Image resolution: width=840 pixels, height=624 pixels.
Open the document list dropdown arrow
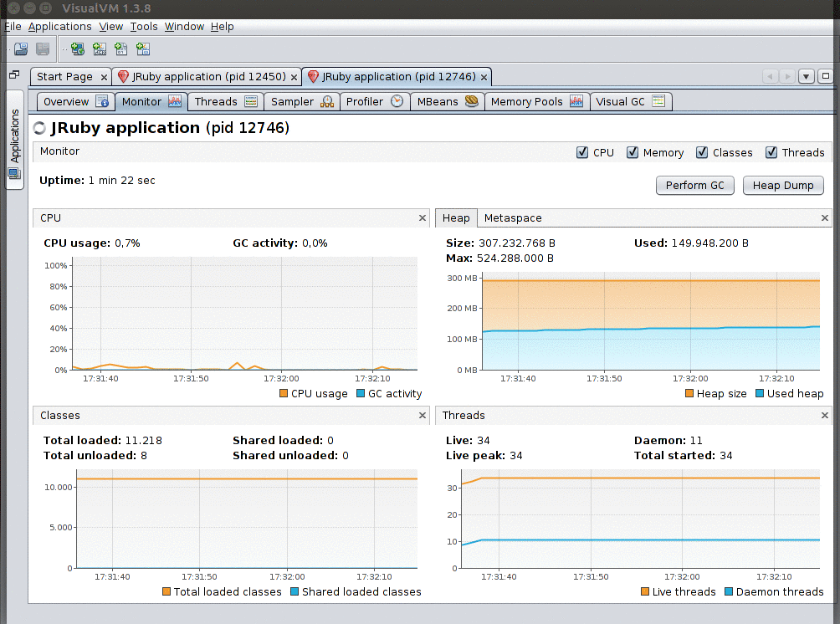tap(807, 76)
